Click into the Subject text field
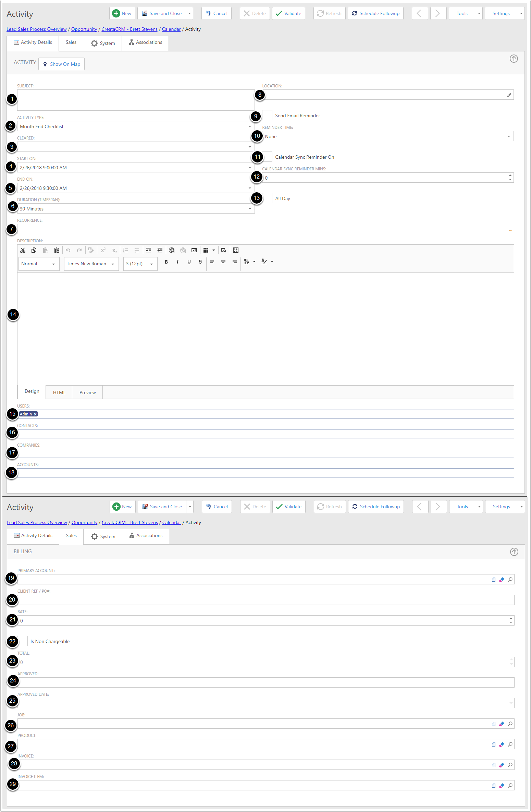 point(136,100)
